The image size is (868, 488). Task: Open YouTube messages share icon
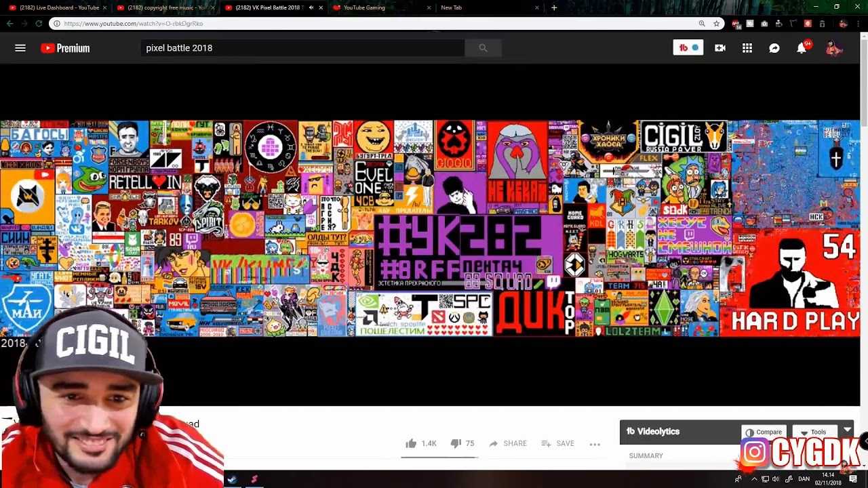[774, 48]
